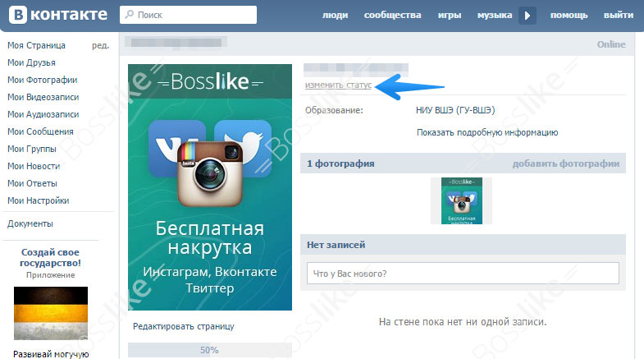Open Мои Аудиозаписи

point(43,114)
